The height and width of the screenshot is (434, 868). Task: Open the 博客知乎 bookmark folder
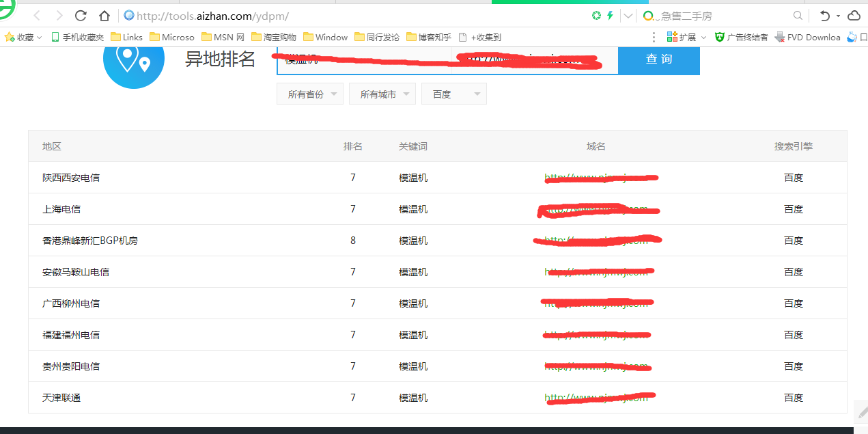click(429, 37)
